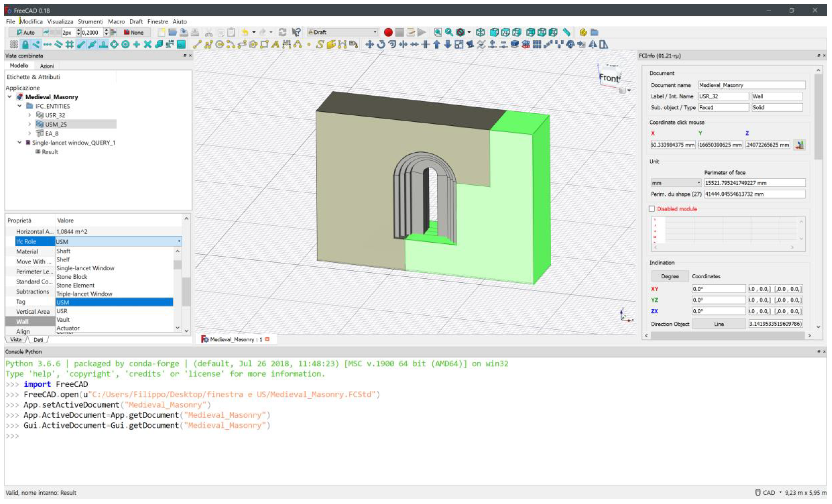Click the measure distance ruler icon
The height and width of the screenshot is (504, 832).
pyautogui.click(x=567, y=32)
